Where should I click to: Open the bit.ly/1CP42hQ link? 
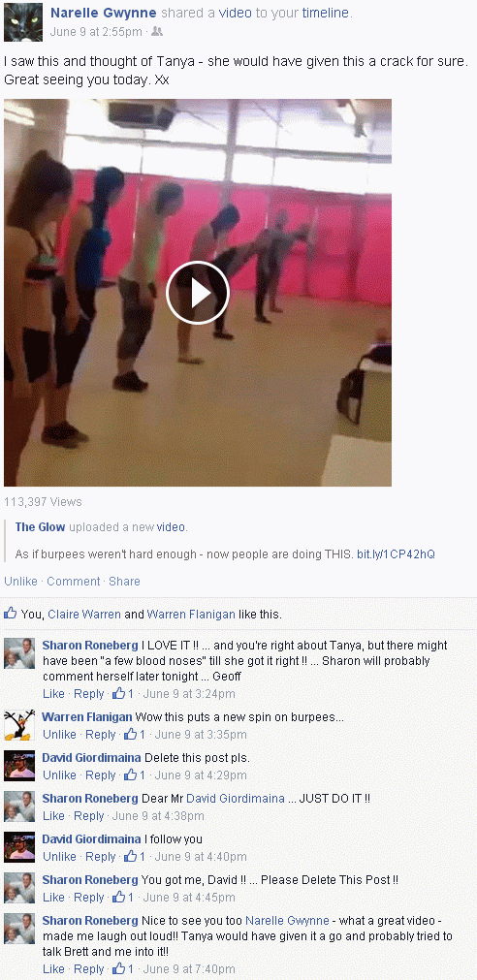pos(396,554)
